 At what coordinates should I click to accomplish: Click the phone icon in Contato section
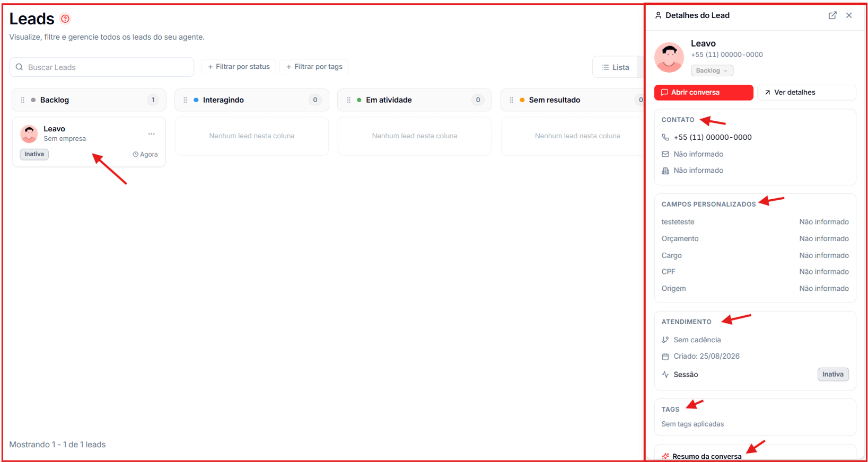[x=665, y=137]
